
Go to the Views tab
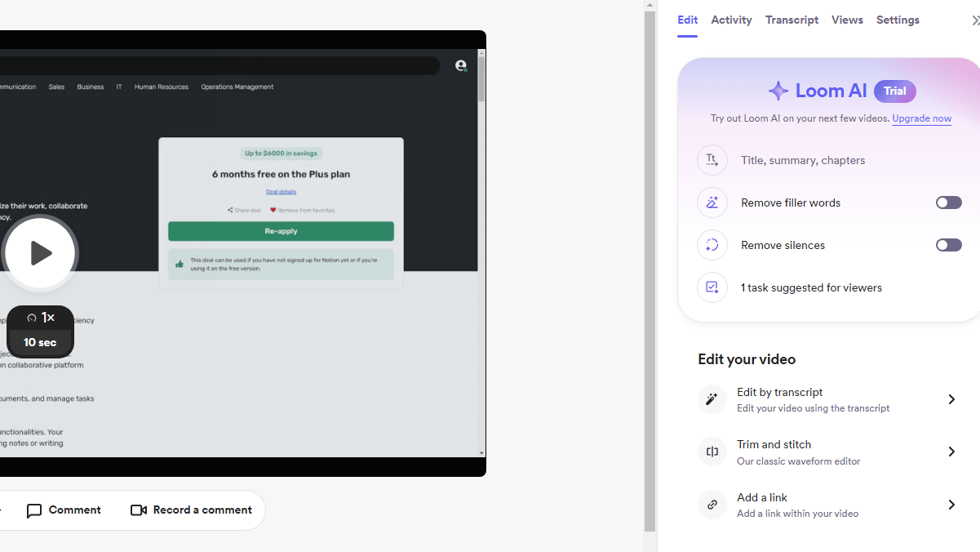pos(847,20)
